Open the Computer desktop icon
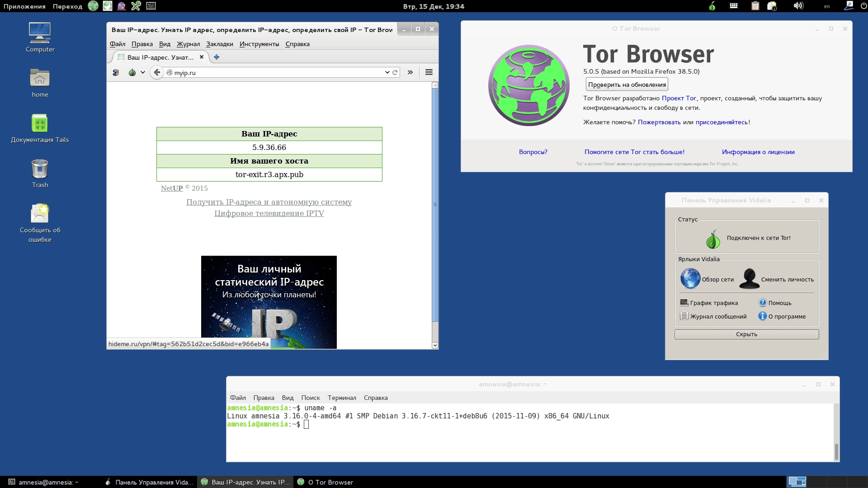This screenshot has width=868, height=488. click(40, 38)
